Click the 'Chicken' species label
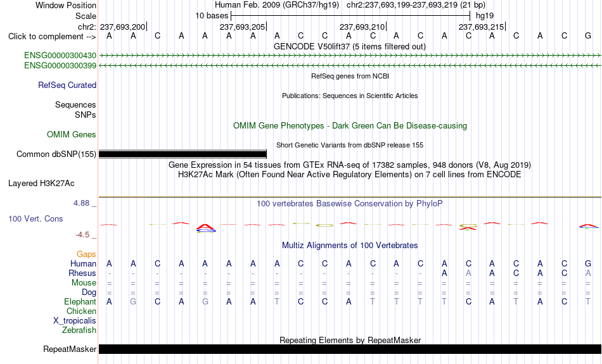 tap(81, 311)
